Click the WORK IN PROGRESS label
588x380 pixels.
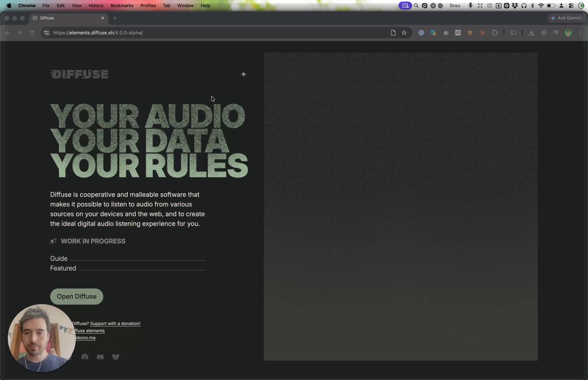93,241
